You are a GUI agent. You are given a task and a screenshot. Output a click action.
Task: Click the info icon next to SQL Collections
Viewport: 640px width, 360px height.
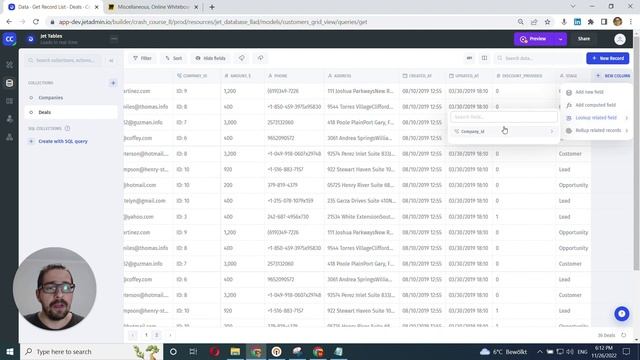click(x=67, y=128)
